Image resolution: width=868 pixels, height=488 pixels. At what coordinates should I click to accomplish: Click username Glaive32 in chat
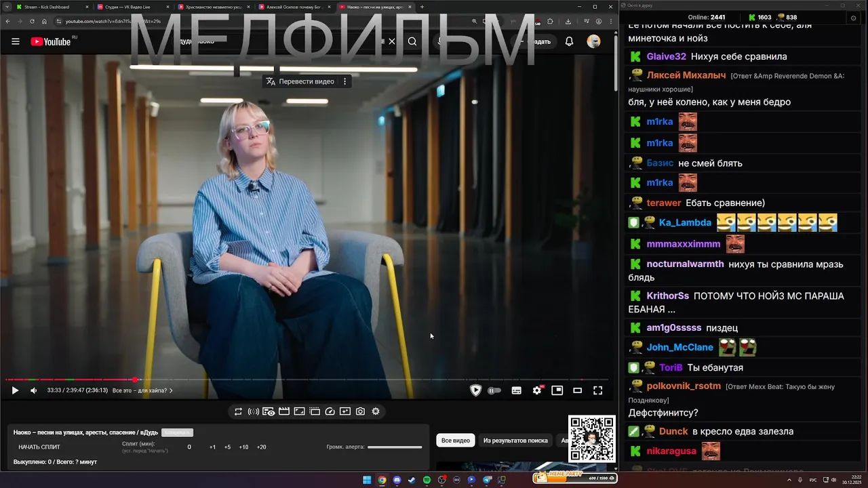pos(667,57)
